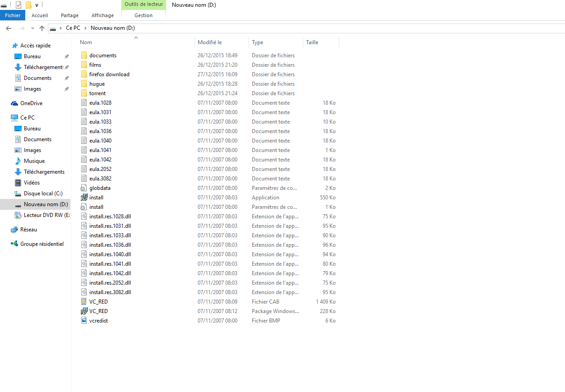Select the install application icon
The image size is (565, 392).
[84, 198]
